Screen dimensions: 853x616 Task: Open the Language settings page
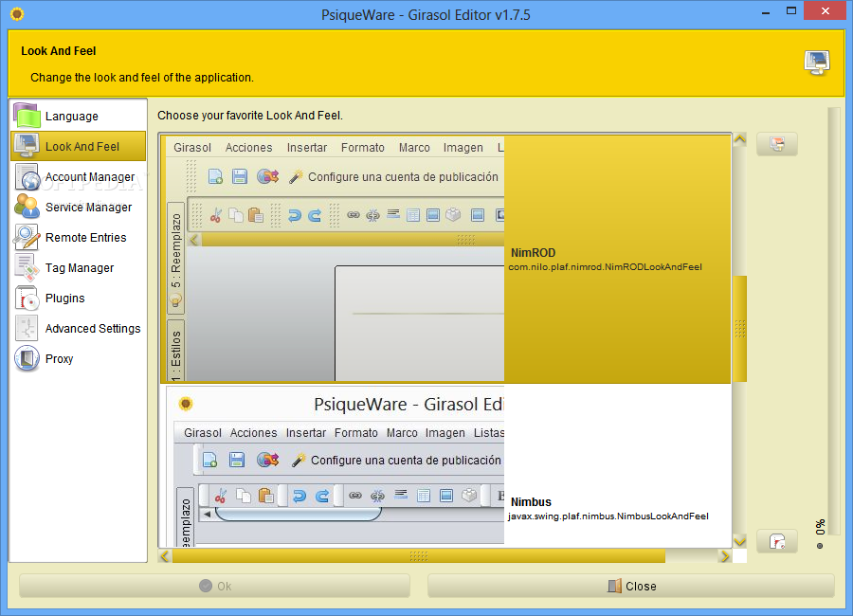[x=79, y=116]
